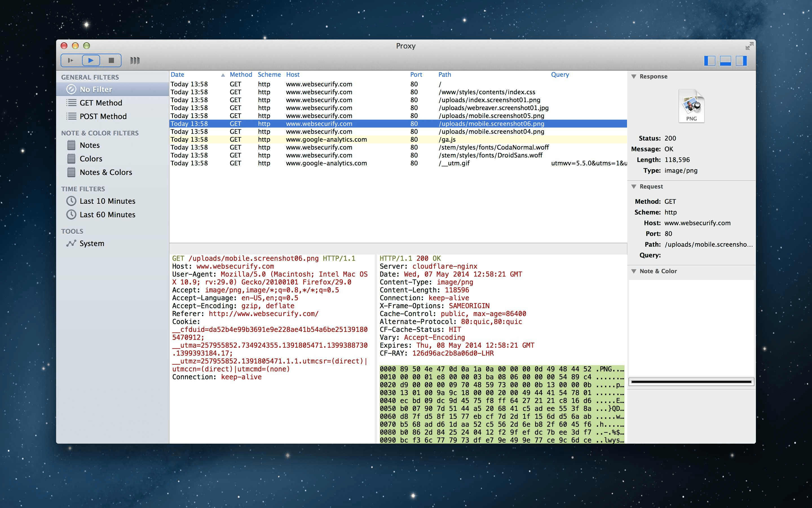The image size is (812, 508).
Task: Toggle the bottom panel view button
Action: (725, 61)
